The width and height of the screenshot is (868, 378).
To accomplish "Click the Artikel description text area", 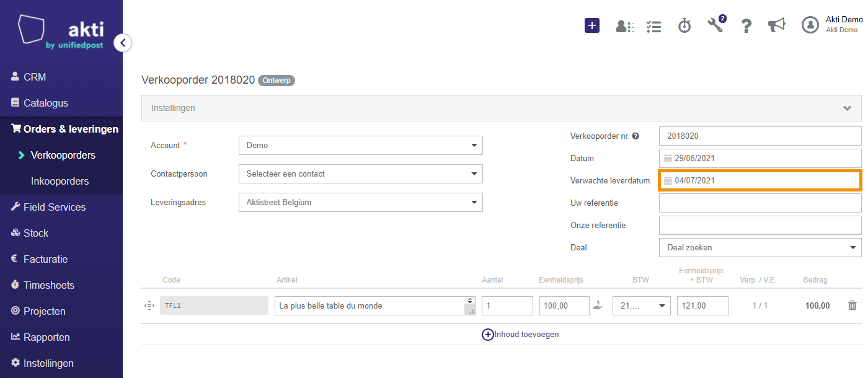I will 375,305.
